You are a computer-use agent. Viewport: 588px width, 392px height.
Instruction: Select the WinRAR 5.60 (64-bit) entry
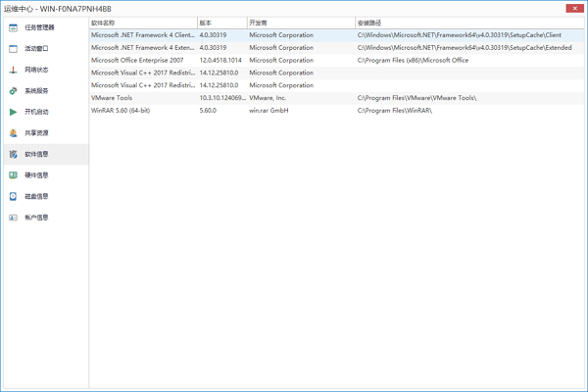click(121, 111)
